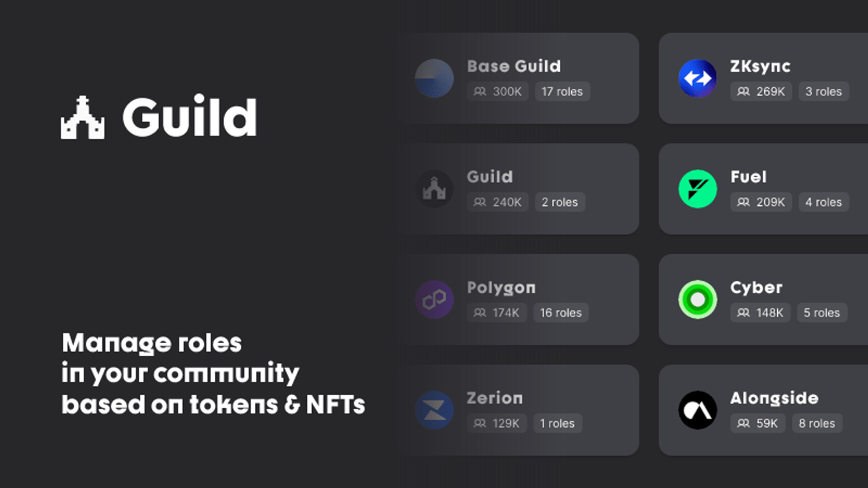Click the Polygon purple logo icon

click(x=434, y=299)
